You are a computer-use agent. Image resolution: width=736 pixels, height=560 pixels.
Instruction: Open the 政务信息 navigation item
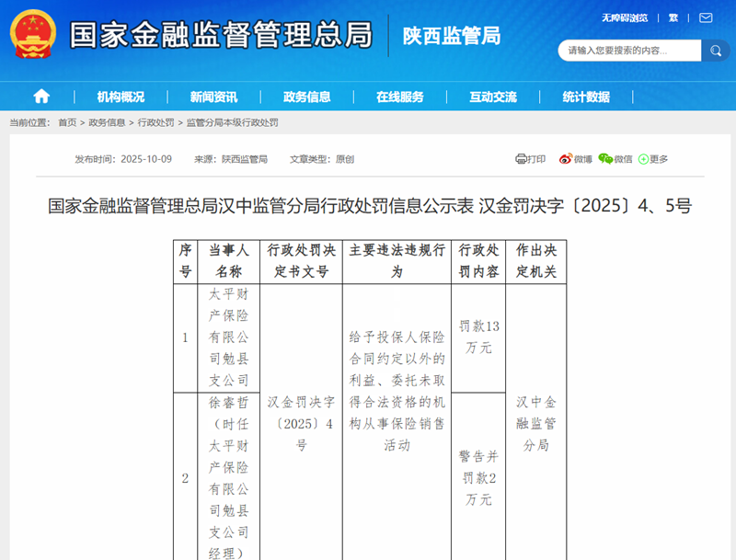[x=306, y=97]
